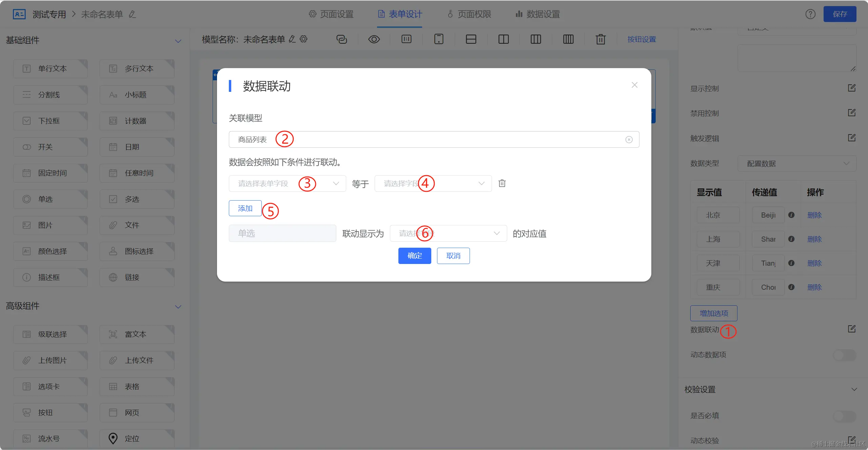Expand the 数据类型 配置数据 dropdown
The image size is (868, 450).
tap(797, 164)
